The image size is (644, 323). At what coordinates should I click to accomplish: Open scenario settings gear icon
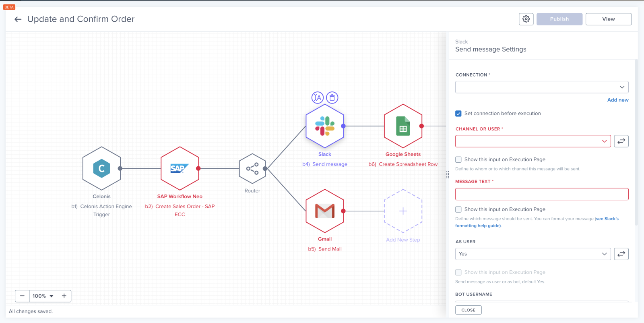526,19
